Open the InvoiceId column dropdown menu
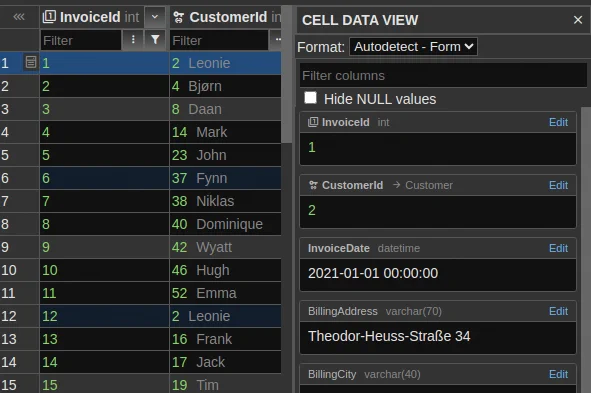Screen dimensions: 591x393 (x=155, y=17)
